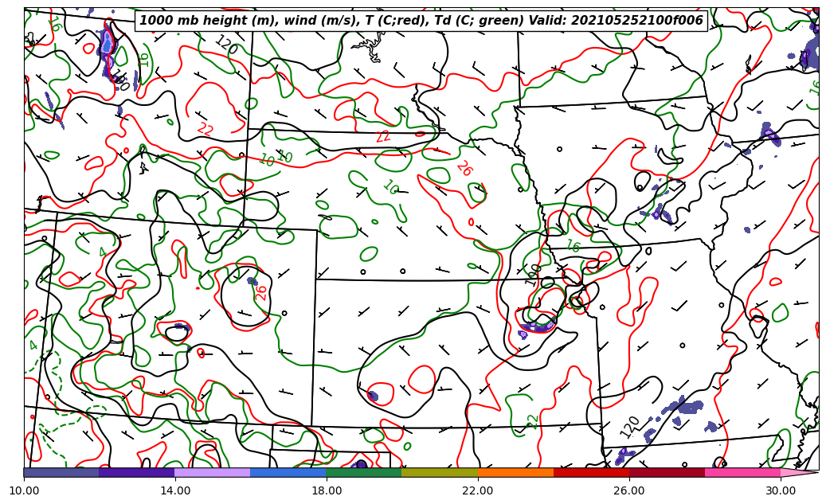Click the 18.00 colorbar tick label

coord(327,490)
